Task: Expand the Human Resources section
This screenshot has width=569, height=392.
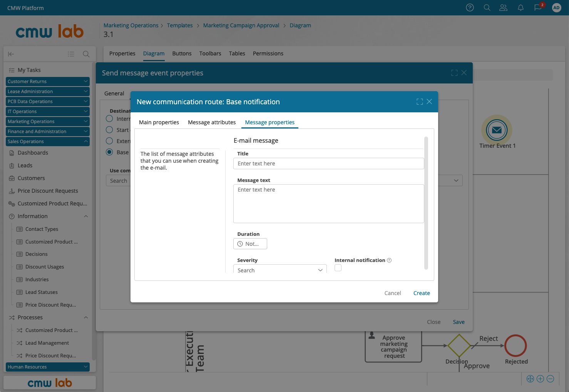Action: (x=48, y=367)
